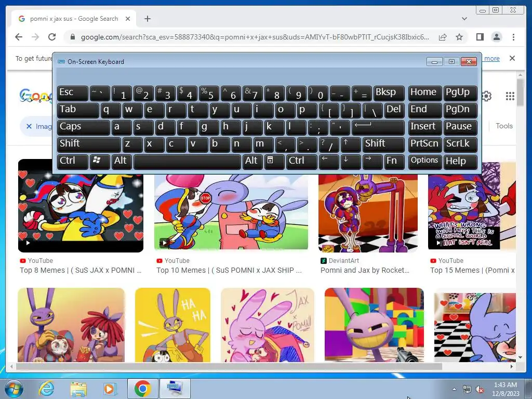Toggle Caps lock on On-Screen Keyboard
This screenshot has width=532, height=399.
84,127
